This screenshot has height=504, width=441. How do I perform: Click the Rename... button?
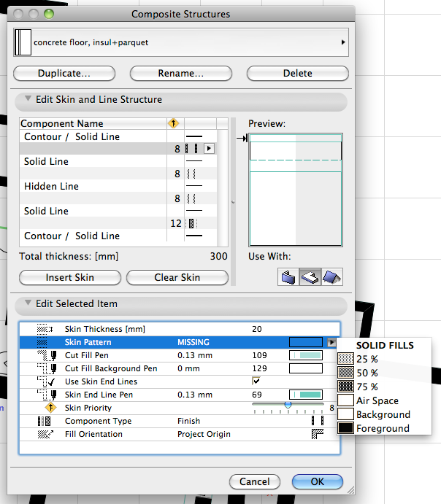(x=181, y=73)
